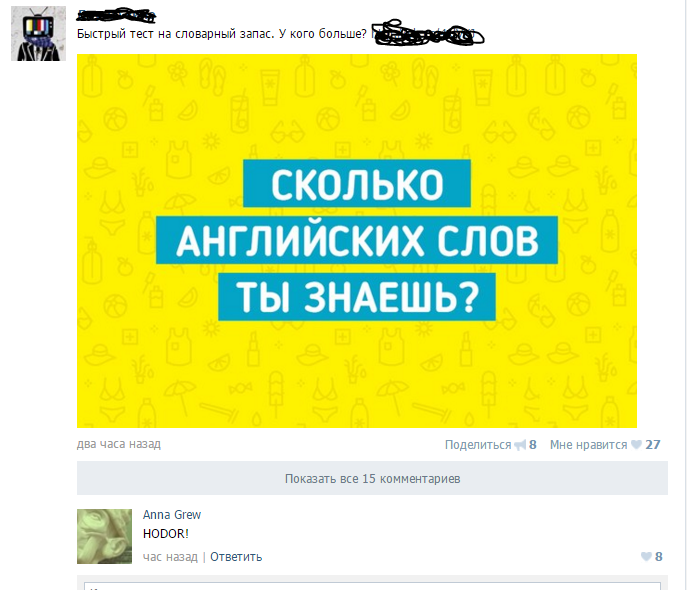Expand all 15 comments

click(372, 478)
